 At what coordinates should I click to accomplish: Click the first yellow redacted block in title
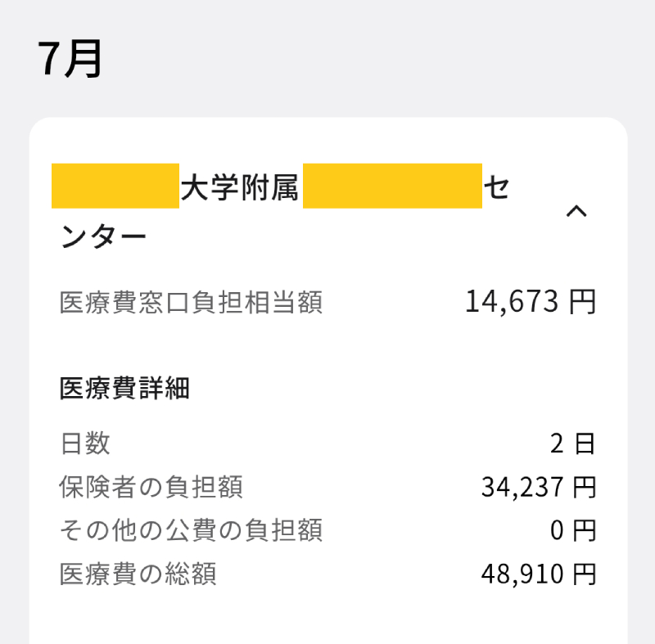click(x=115, y=187)
